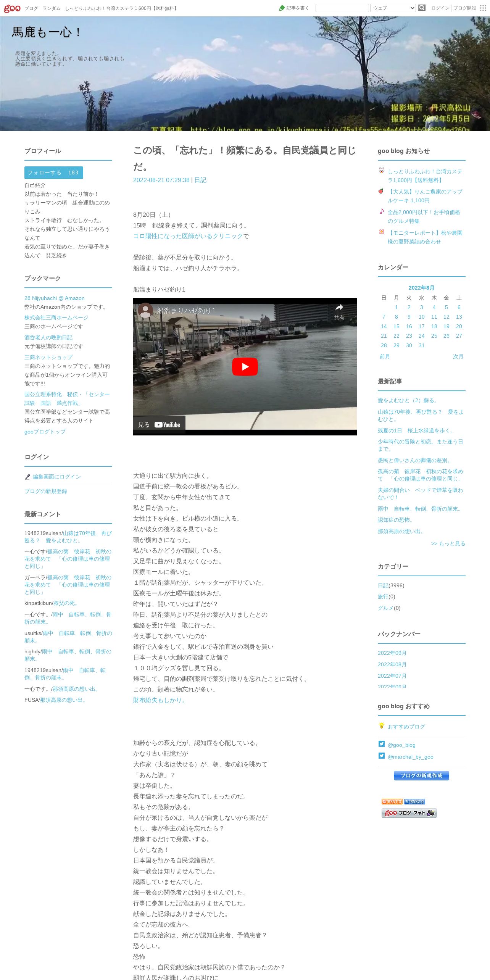The width and height of the screenshot is (490, 980).
Task: Open back number 2022年09月
Action: (392, 653)
